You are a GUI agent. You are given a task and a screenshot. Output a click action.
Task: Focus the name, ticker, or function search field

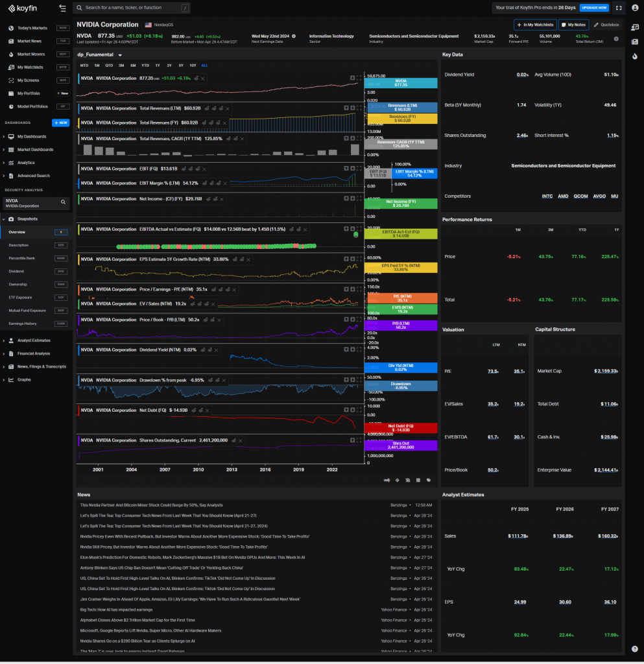[132, 8]
